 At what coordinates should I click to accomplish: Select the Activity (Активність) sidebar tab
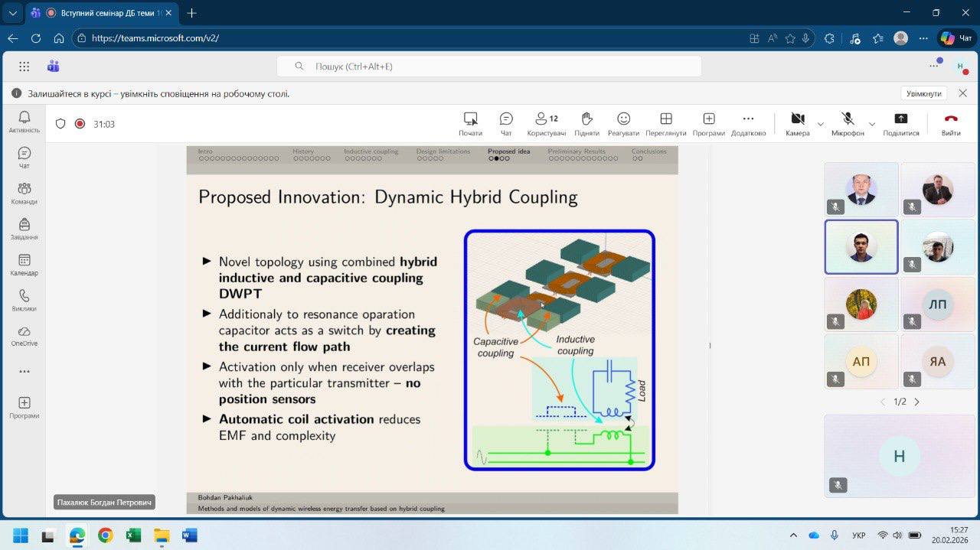[x=24, y=121]
